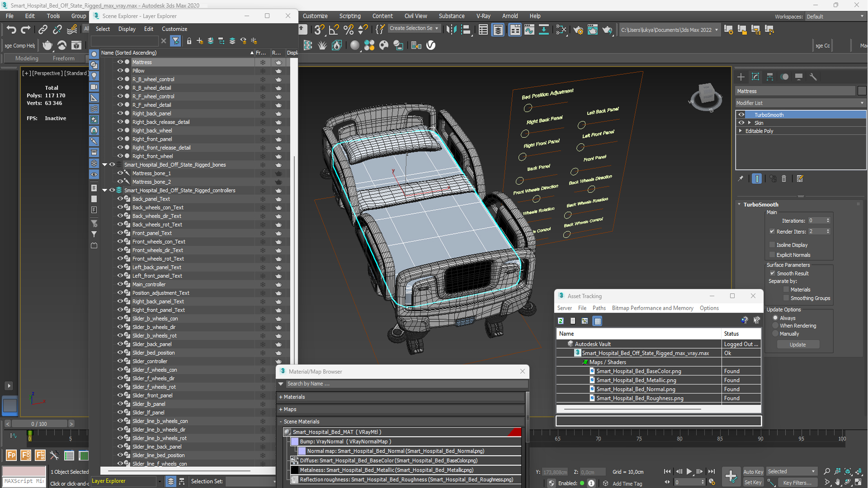
Task: Click the Update button
Action: pyautogui.click(x=797, y=345)
